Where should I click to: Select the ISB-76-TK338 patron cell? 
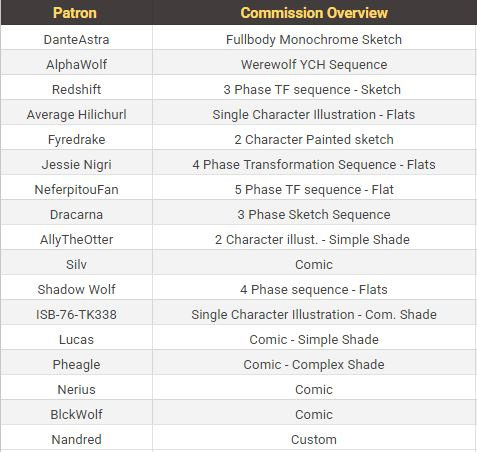coord(76,313)
